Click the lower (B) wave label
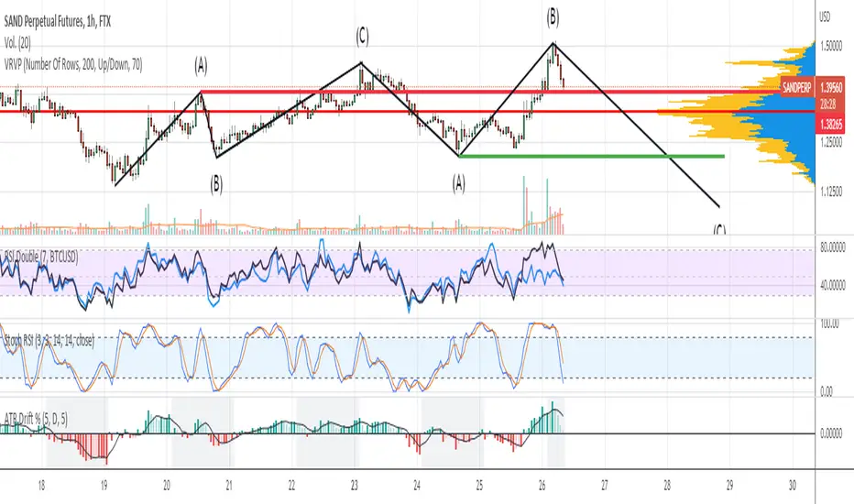854x504 pixels. (x=216, y=185)
